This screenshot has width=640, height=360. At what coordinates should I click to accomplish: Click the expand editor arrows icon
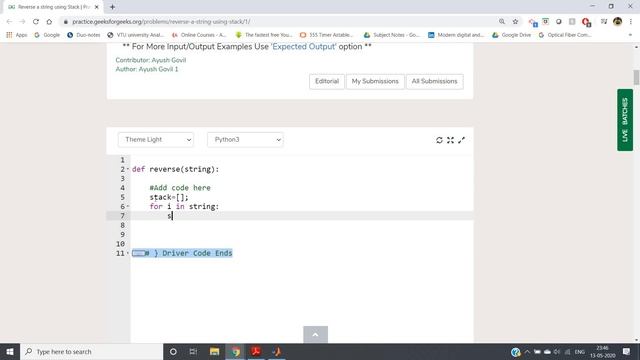[x=462, y=140]
